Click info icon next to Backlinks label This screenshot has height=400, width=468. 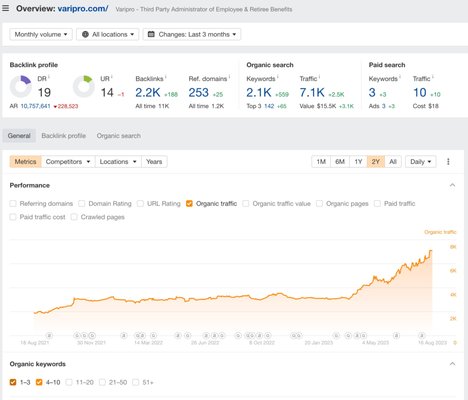(x=166, y=77)
